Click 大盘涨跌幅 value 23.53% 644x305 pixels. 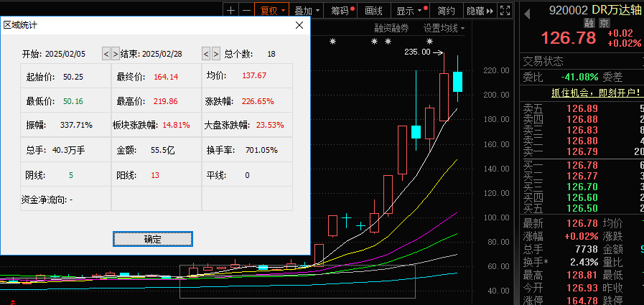(x=270, y=125)
